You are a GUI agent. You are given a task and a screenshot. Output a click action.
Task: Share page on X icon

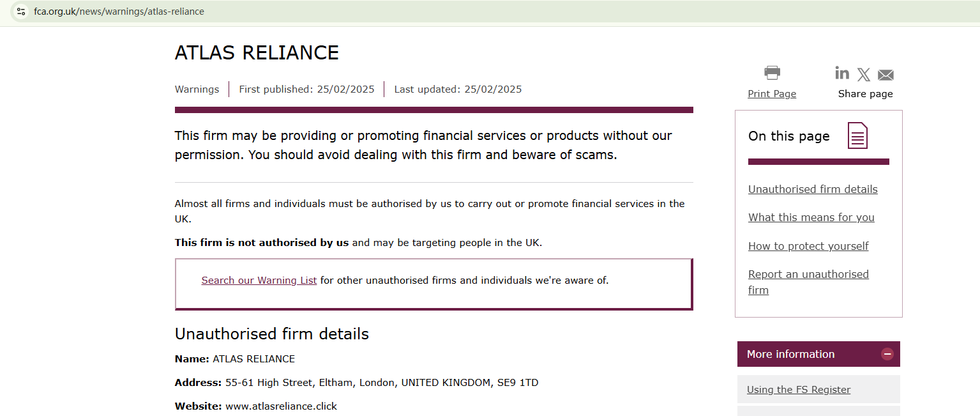tap(864, 75)
